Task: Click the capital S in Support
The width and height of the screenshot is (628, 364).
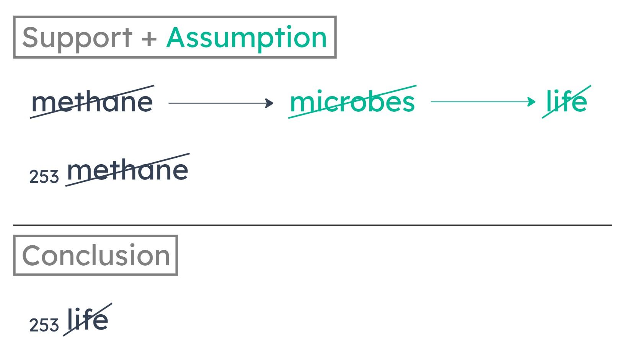Action: coord(30,38)
